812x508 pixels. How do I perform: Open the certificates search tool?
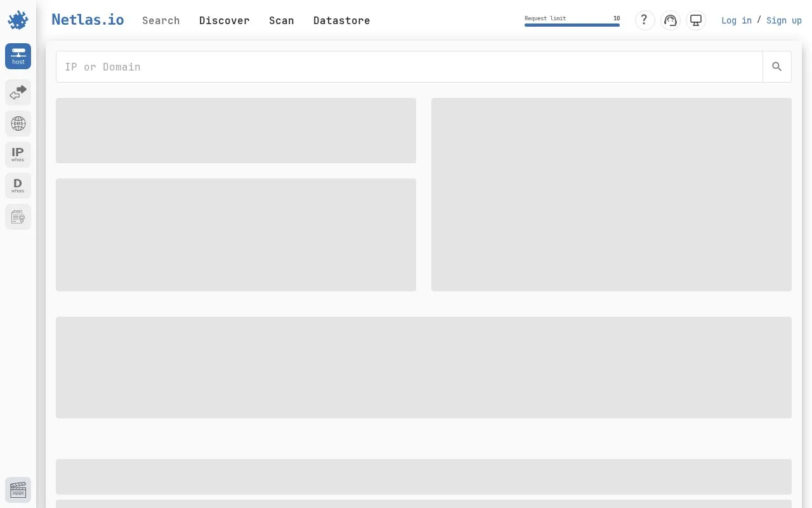coord(18,217)
